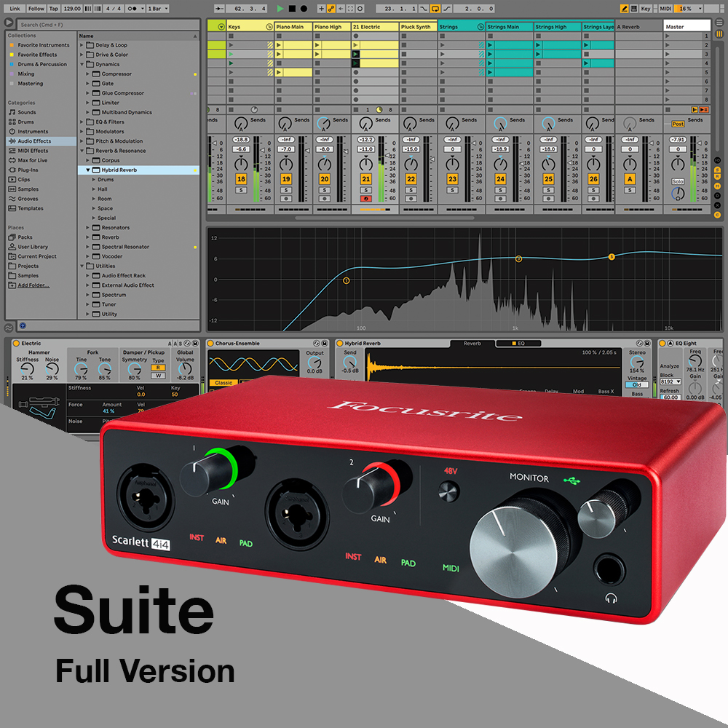Open the Plug-Ins category
The width and height of the screenshot is (728, 728).
23,170
